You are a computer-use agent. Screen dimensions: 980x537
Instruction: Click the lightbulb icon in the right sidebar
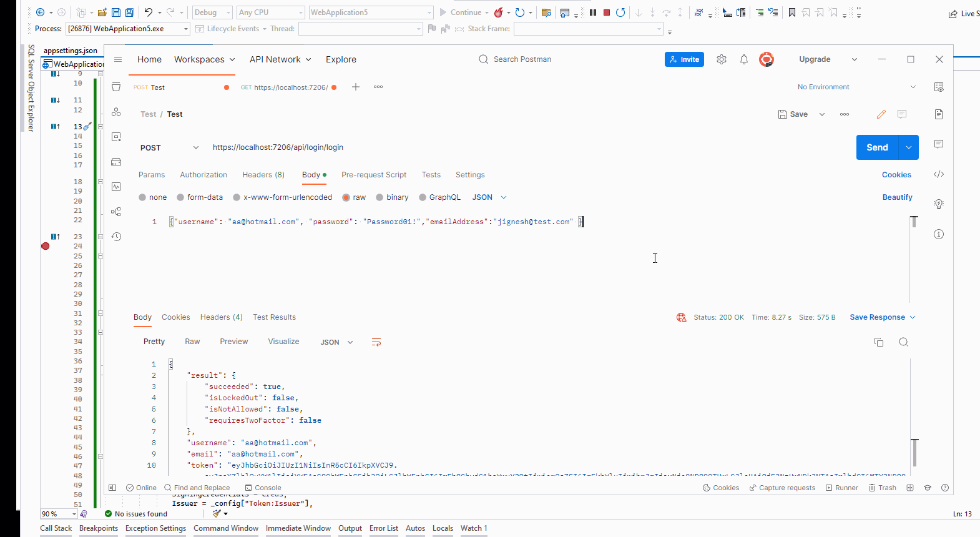click(x=939, y=204)
